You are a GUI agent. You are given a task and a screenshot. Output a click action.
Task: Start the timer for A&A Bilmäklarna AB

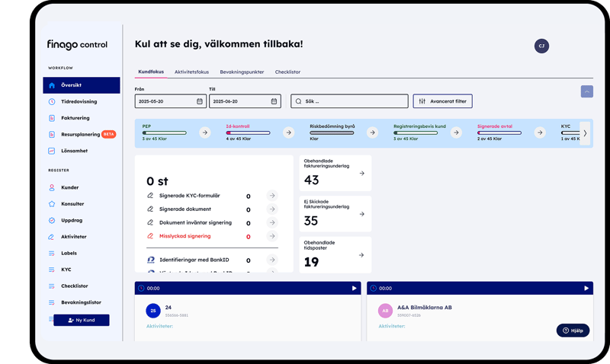coord(586,289)
